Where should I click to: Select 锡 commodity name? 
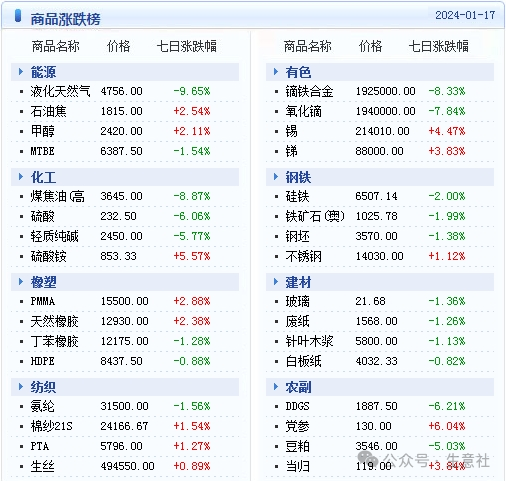pyautogui.click(x=291, y=131)
